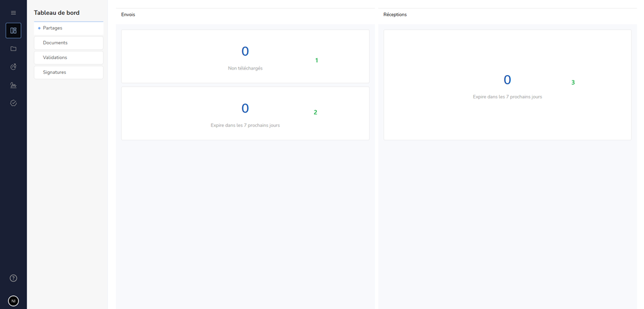The width and height of the screenshot is (644, 309).
Task: Open the dashboard icon in the sidebar
Action: pos(14,30)
